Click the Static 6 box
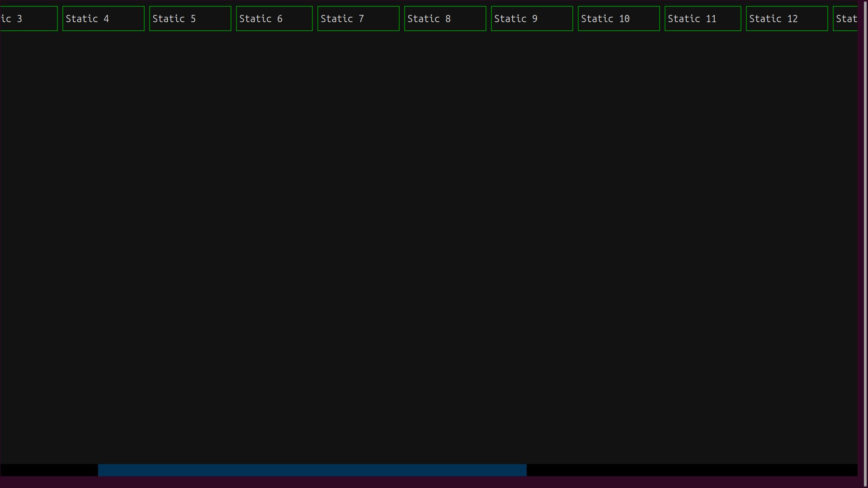 (x=274, y=19)
